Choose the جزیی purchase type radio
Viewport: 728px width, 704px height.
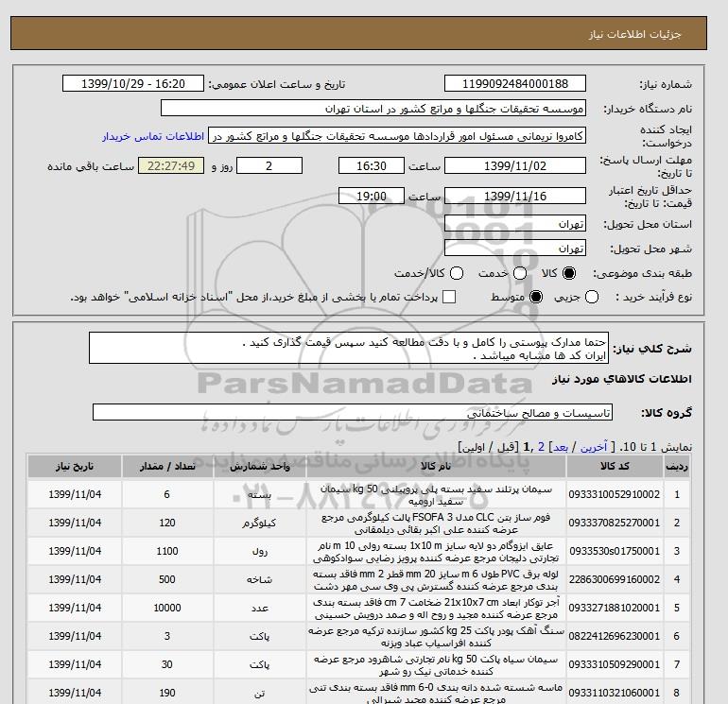pyautogui.click(x=592, y=297)
